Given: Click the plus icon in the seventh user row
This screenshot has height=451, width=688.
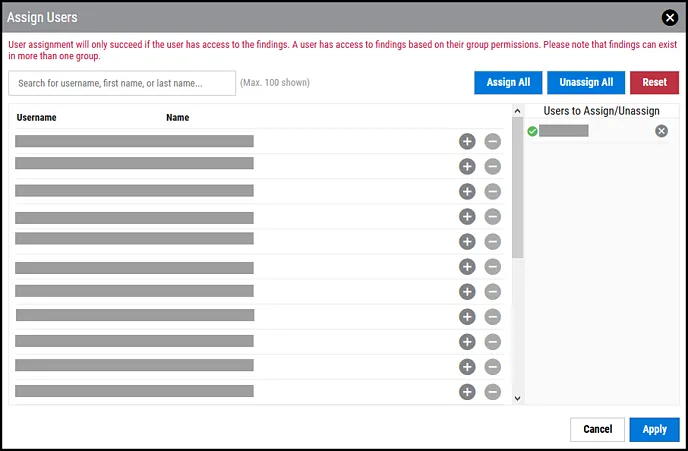Looking at the screenshot, I should [467, 291].
